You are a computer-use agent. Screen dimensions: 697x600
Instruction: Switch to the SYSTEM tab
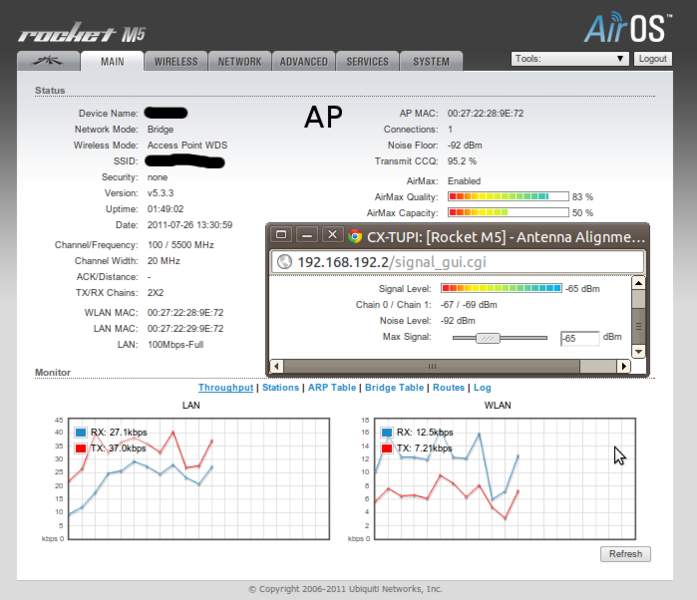click(x=431, y=61)
